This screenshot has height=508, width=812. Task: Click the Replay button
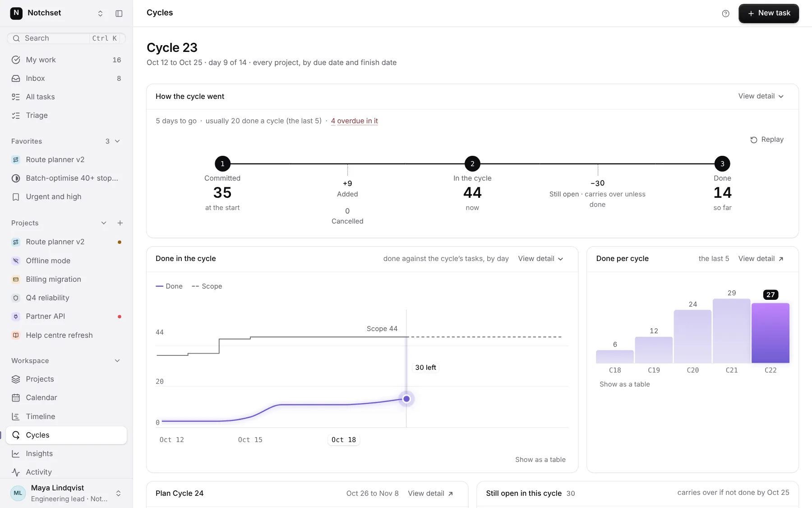coord(767,140)
